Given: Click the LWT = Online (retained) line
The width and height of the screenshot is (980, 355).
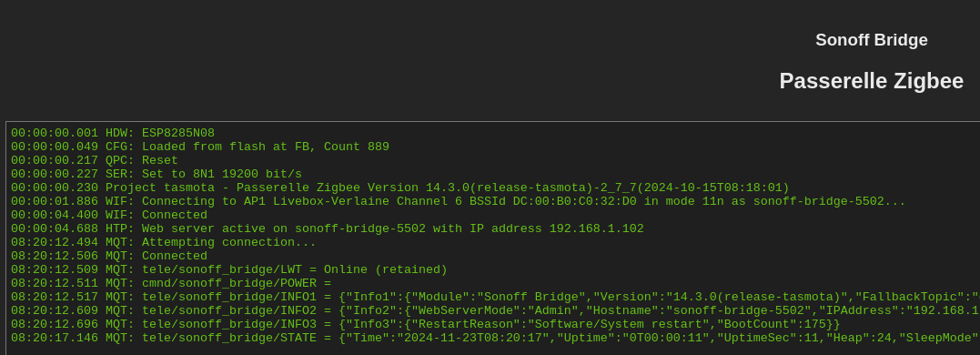Looking at the screenshot, I should coord(228,270).
